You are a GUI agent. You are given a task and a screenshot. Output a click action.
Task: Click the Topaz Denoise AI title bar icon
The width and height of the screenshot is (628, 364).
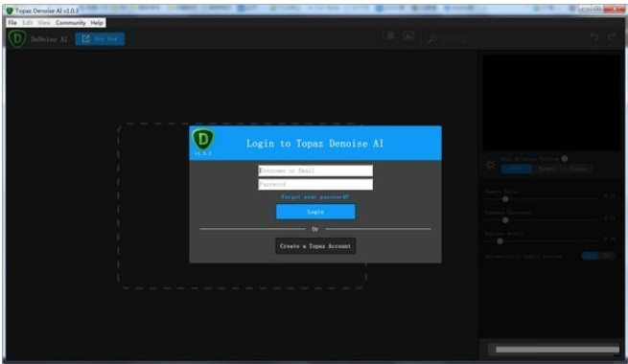tap(10, 11)
